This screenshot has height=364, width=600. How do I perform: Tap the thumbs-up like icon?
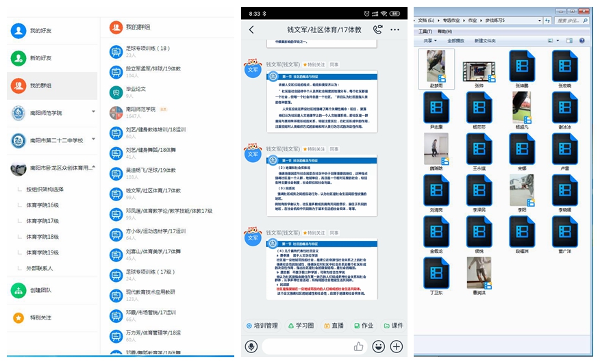click(x=358, y=346)
